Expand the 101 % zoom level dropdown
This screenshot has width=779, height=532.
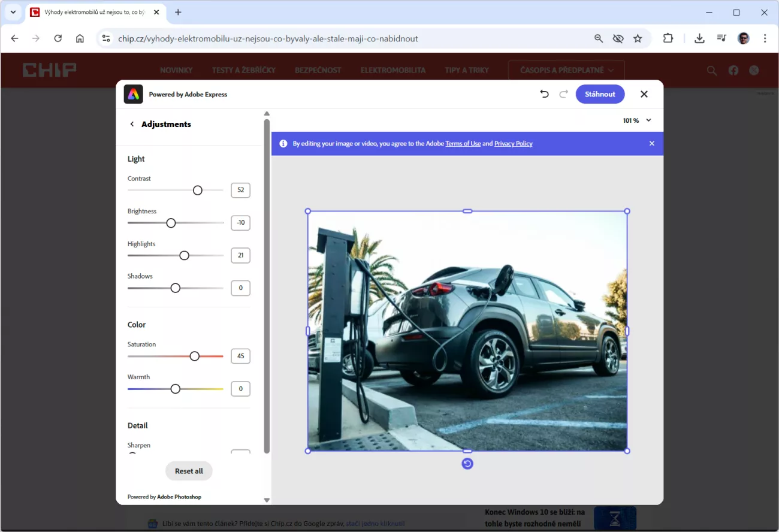click(648, 120)
